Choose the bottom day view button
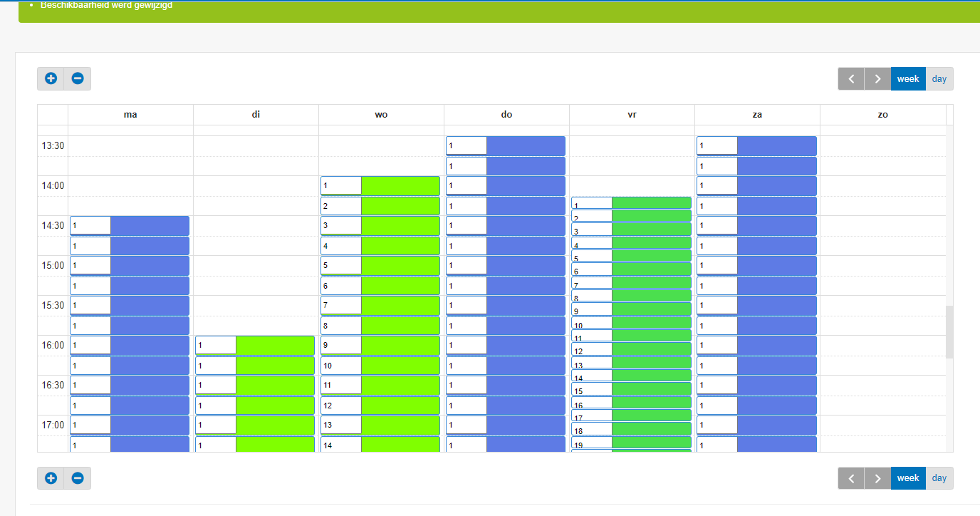This screenshot has height=516, width=980. (939, 478)
